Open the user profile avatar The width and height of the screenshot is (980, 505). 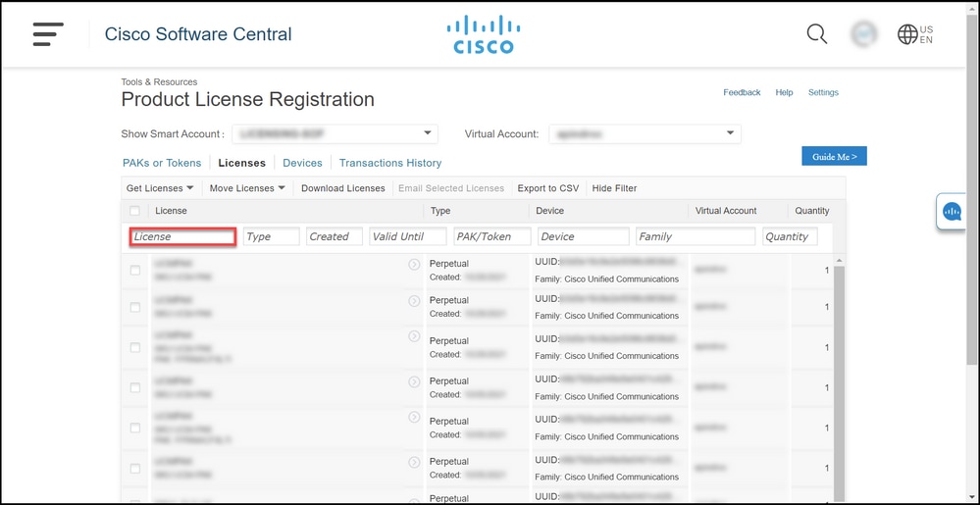(x=863, y=33)
